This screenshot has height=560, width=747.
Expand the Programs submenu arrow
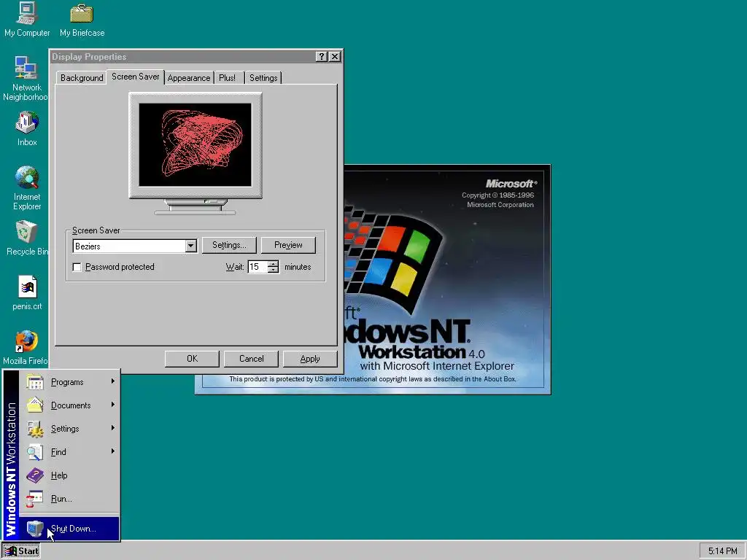[113, 381]
